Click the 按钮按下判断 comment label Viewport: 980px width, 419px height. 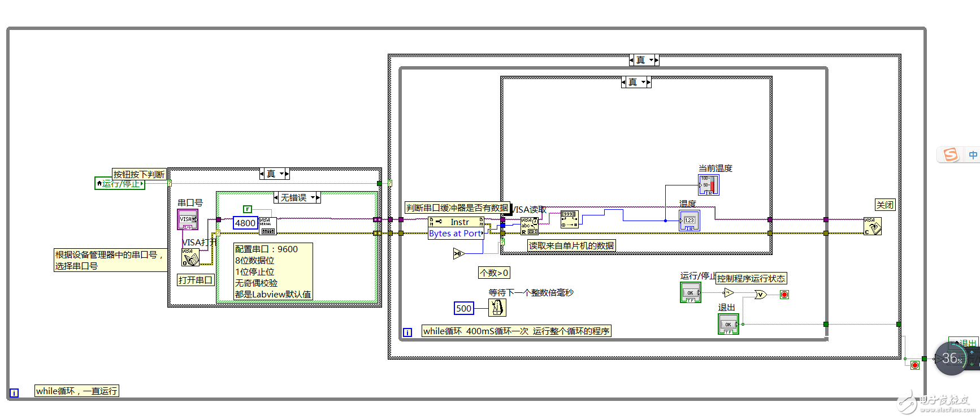tap(139, 174)
